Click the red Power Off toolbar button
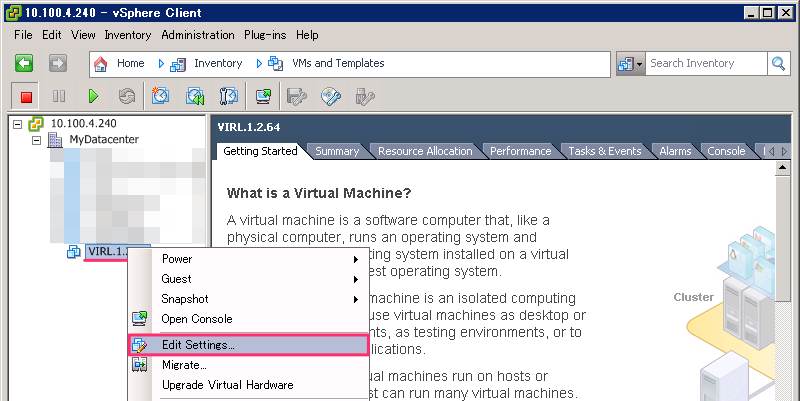The width and height of the screenshot is (800, 401). tap(26, 96)
